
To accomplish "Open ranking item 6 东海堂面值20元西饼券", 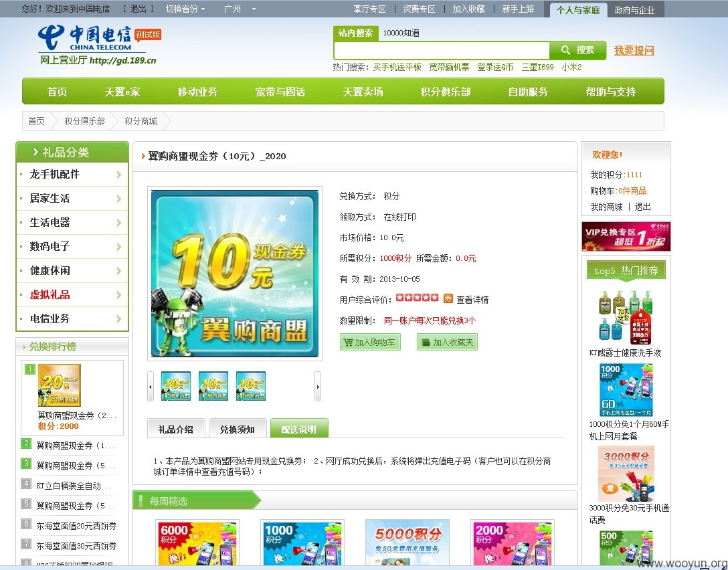I will pos(76,526).
